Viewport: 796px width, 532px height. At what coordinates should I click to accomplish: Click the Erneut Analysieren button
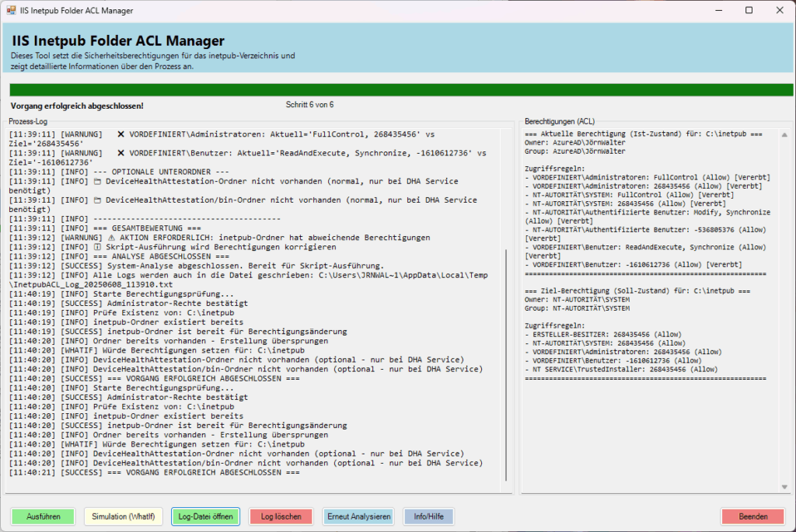[x=350, y=516]
